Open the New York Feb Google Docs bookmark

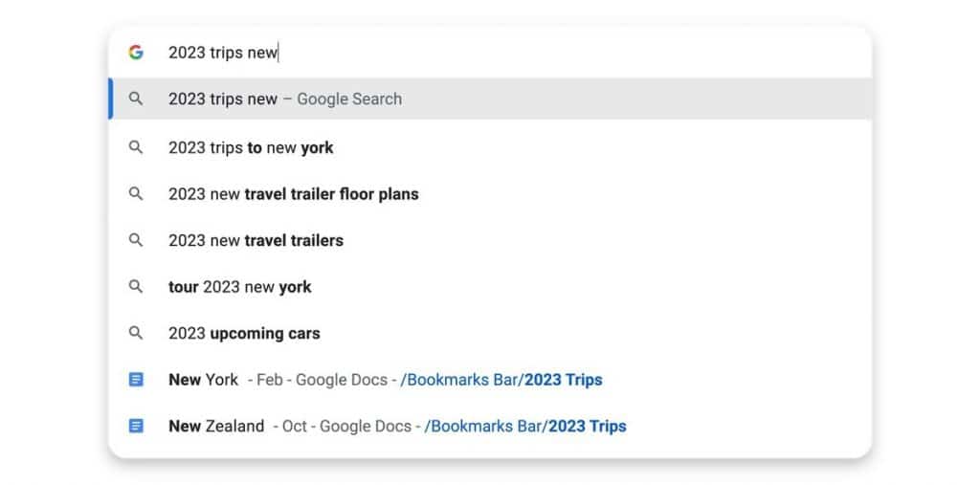(x=490, y=380)
